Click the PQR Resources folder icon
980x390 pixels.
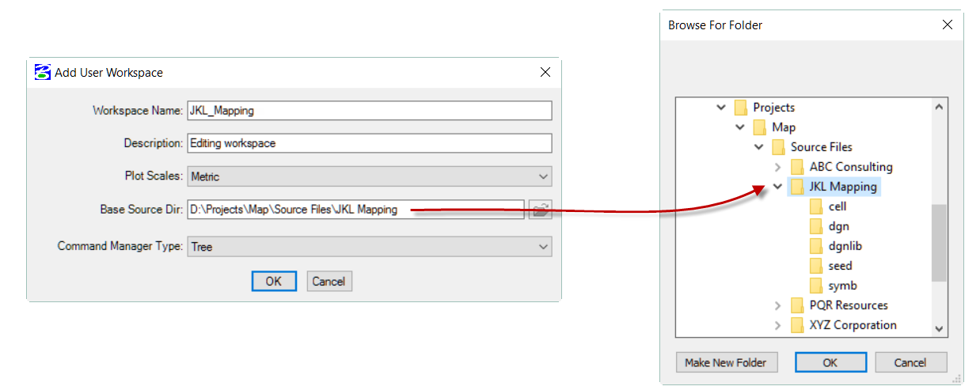pos(797,305)
